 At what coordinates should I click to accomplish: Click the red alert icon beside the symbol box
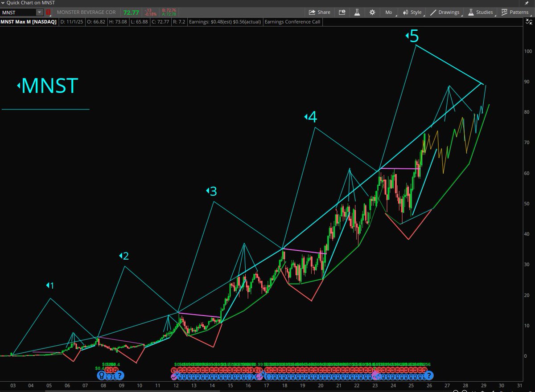coord(48,12)
